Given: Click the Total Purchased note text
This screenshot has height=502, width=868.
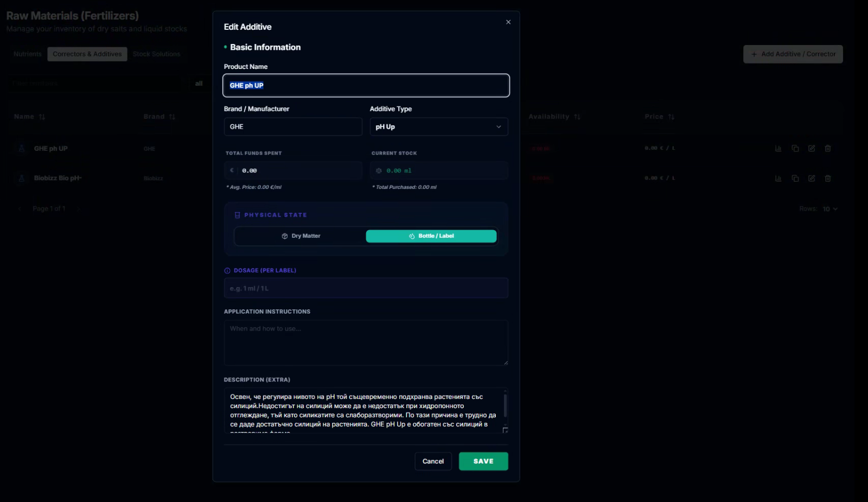Looking at the screenshot, I should [405, 187].
